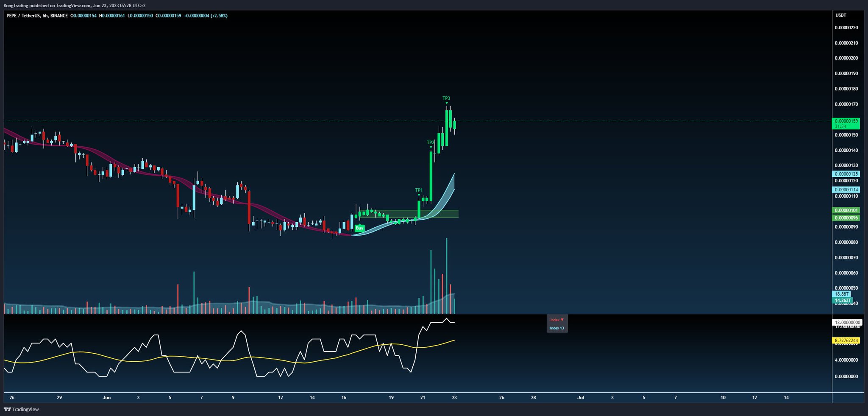The height and width of the screenshot is (416, 868).
Task: Click the +2.58% change value
Action: pos(220,16)
